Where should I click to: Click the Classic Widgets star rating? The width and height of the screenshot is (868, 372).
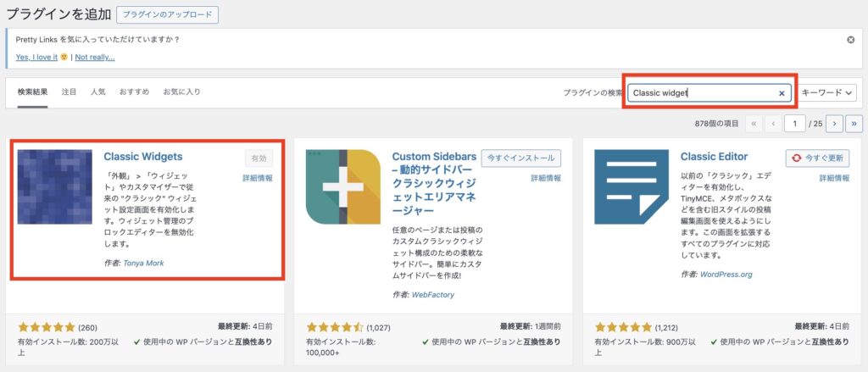[46, 327]
